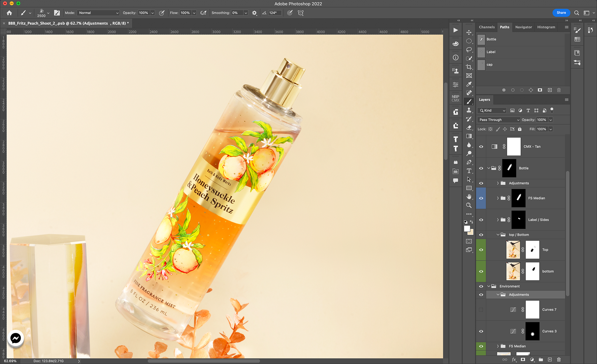Open the layer blend mode Pass Through dropdown

point(499,120)
